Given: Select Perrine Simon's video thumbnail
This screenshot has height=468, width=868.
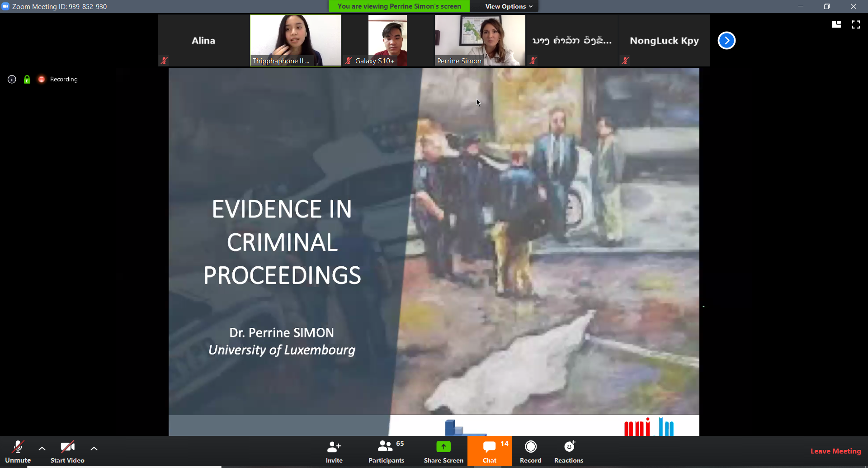Looking at the screenshot, I should [x=480, y=41].
